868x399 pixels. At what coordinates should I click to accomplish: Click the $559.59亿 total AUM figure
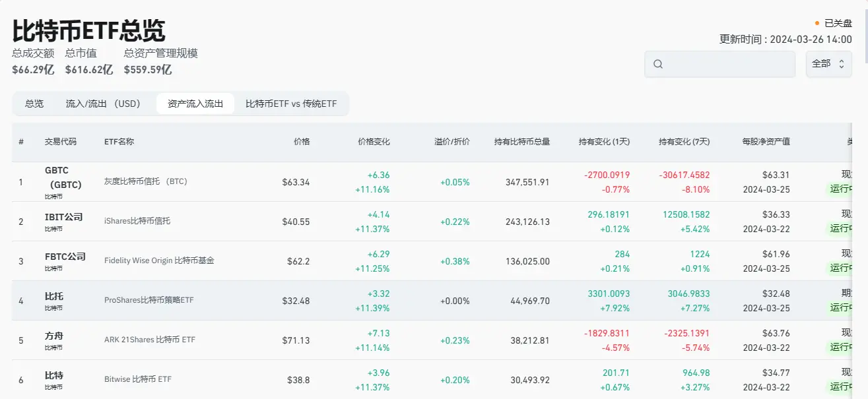[148, 69]
